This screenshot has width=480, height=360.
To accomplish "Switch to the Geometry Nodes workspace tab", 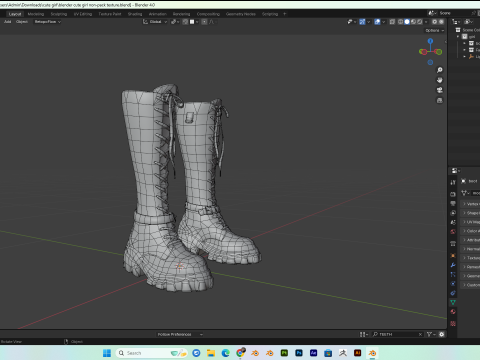I will [x=241, y=14].
